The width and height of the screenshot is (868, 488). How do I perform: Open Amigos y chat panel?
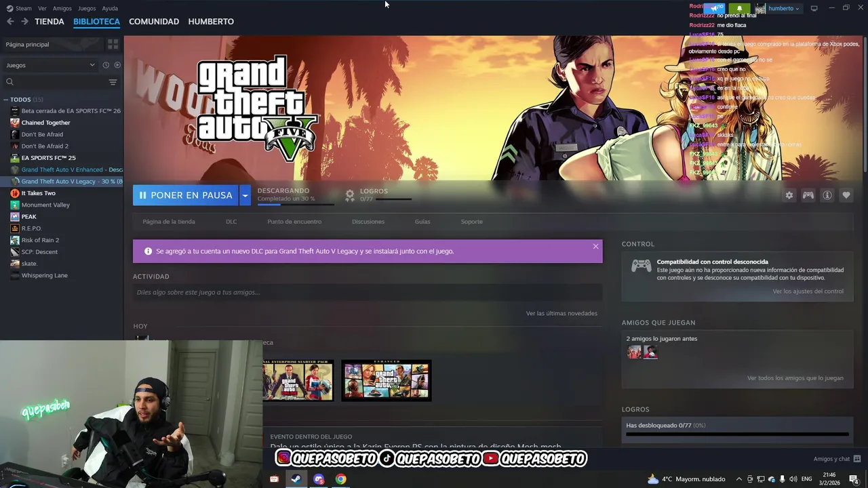tap(837, 459)
